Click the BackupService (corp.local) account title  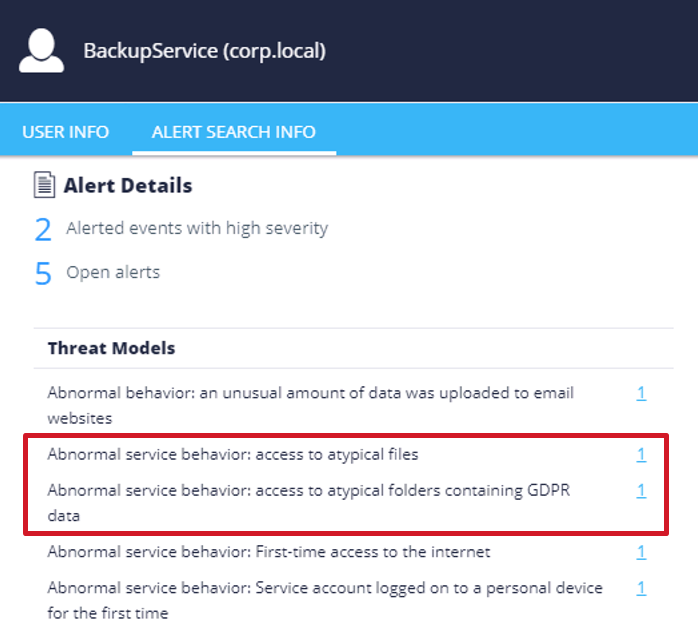click(x=205, y=51)
